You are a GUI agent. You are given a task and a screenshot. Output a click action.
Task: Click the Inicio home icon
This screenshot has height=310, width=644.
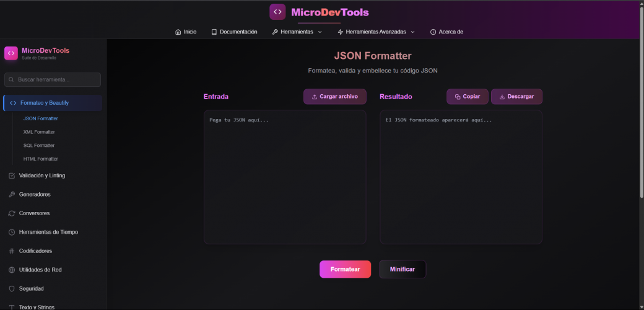pyautogui.click(x=178, y=32)
